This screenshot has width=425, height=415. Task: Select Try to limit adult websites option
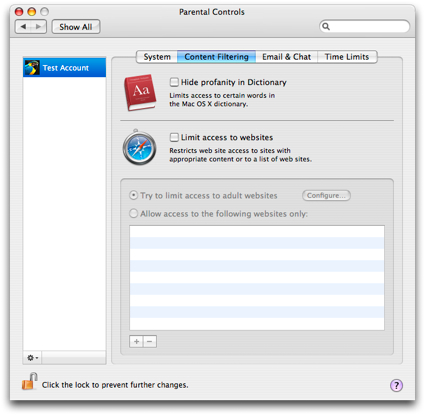(x=133, y=195)
